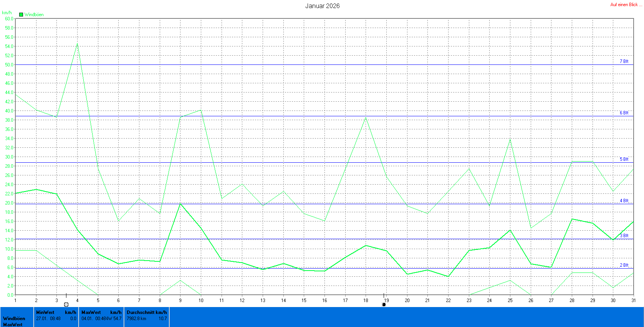Image resolution: width=644 pixels, height=327 pixels.
Task: Click day '18' on the x-axis
Action: (366, 301)
